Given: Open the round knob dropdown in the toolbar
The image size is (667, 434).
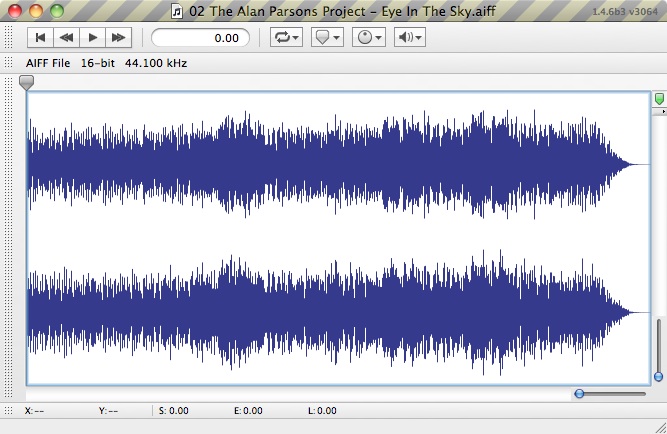Looking at the screenshot, I should pos(368,37).
